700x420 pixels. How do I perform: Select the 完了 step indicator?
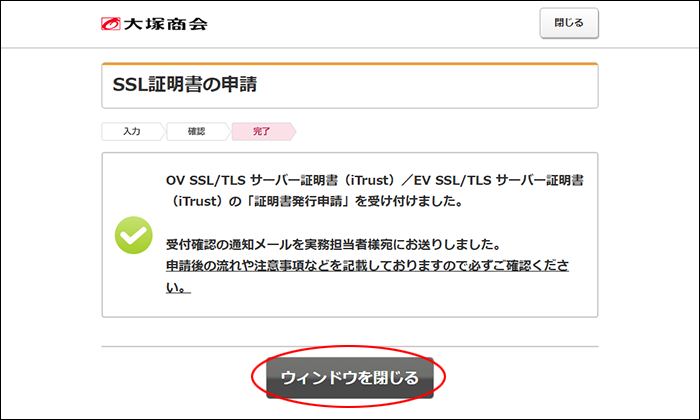[262, 132]
